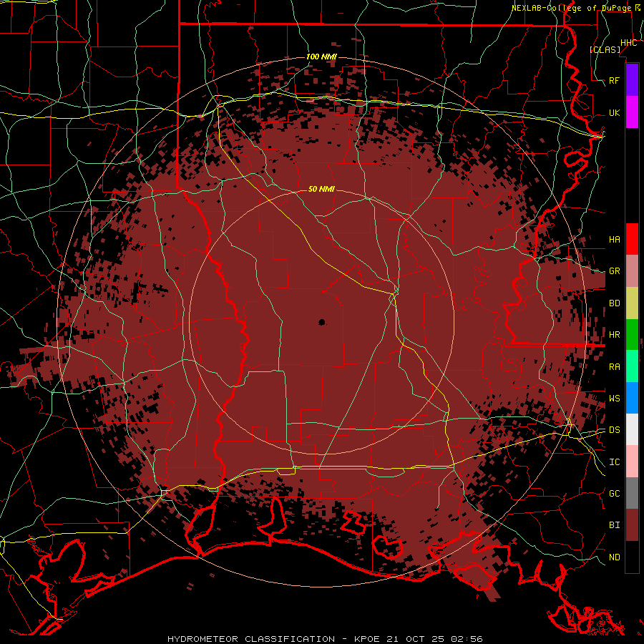Click the purple RF color swatch in legend
The height and width of the screenshot is (644, 644).
click(632, 80)
